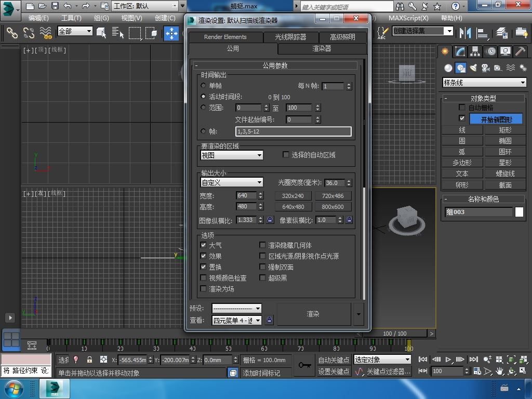This screenshot has height=399, width=532.
Task: Open the 工作区 workspace dropdown
Action: [145, 6]
